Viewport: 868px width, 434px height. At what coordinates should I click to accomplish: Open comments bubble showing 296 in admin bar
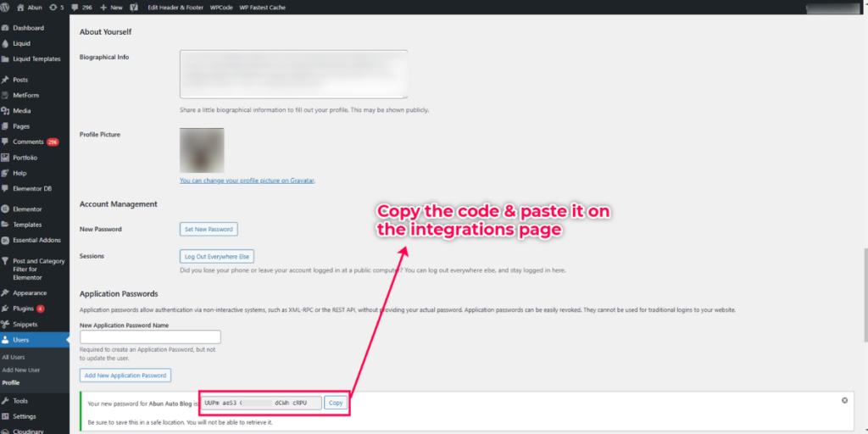click(x=75, y=8)
